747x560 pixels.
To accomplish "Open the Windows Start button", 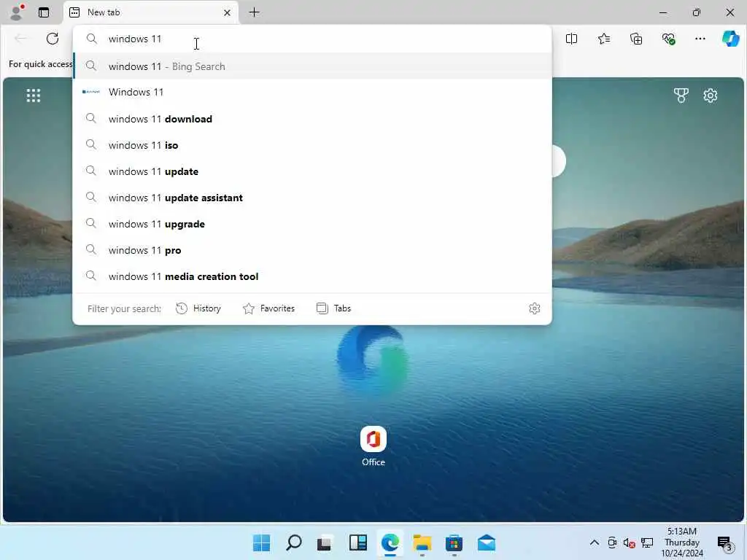I will coord(262,542).
